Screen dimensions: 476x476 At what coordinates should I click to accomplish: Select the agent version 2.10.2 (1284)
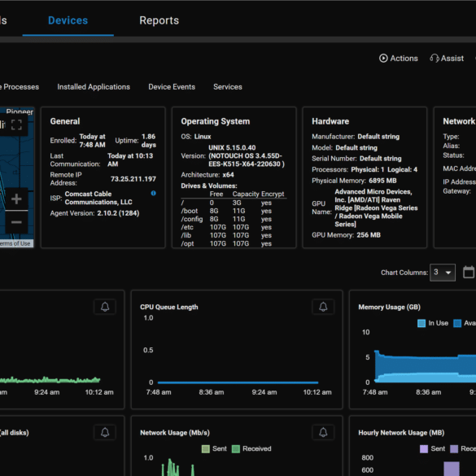(118, 213)
